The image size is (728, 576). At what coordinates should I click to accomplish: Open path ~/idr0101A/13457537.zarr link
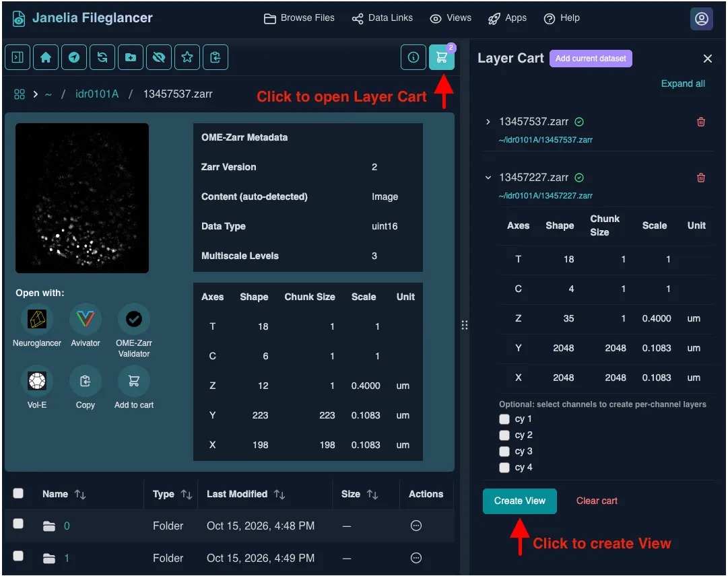tap(545, 139)
